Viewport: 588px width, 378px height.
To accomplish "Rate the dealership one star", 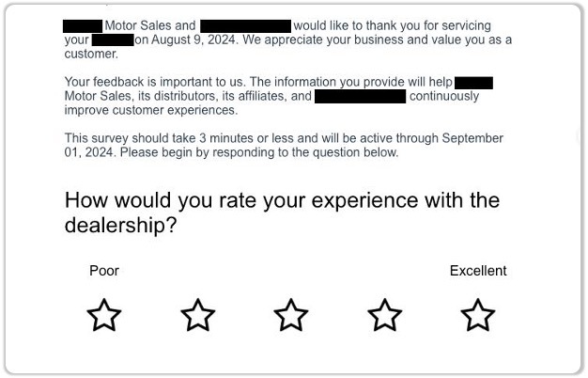I will pos(104,315).
